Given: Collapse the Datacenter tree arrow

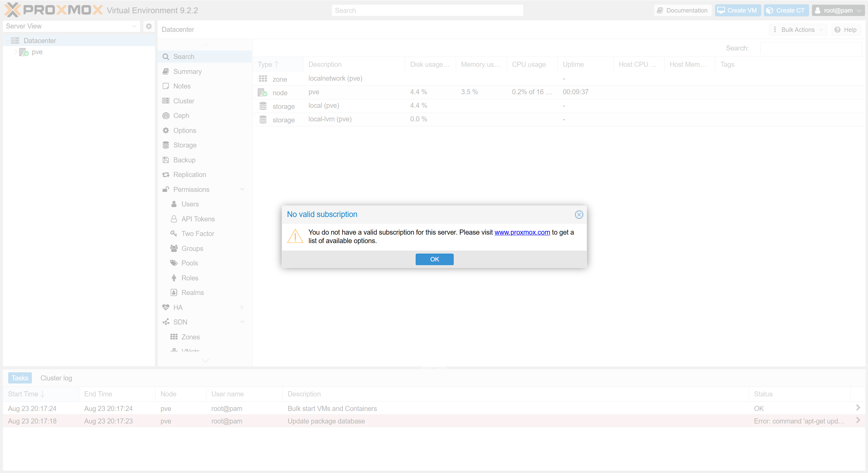Looking at the screenshot, I should click(x=7, y=41).
